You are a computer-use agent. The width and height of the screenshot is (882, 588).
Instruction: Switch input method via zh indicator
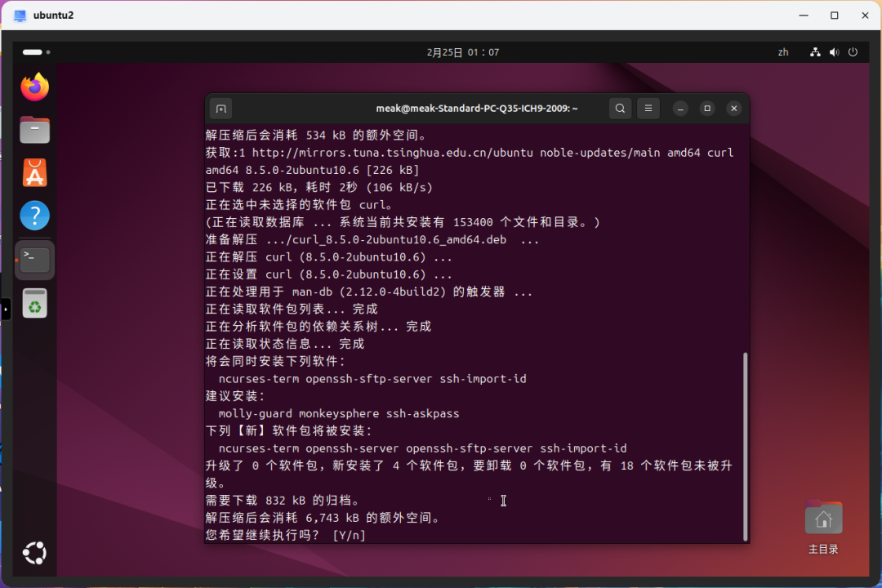coord(783,52)
